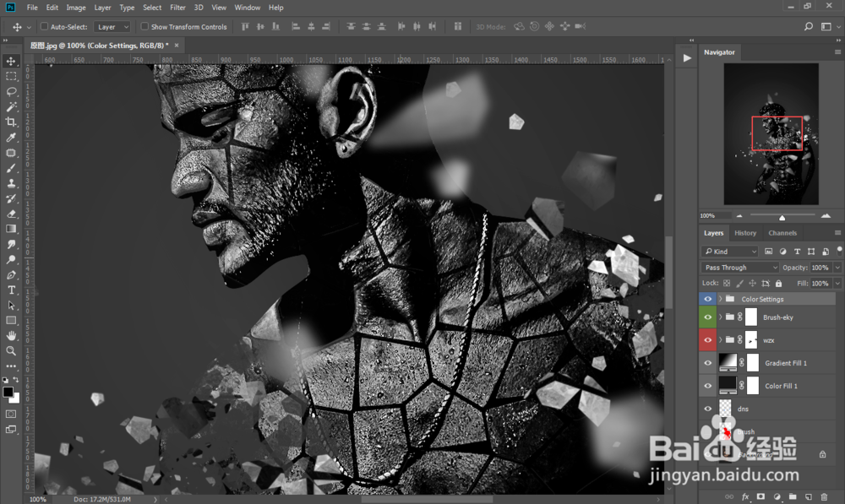Edit toolbar via three dots

11,366
